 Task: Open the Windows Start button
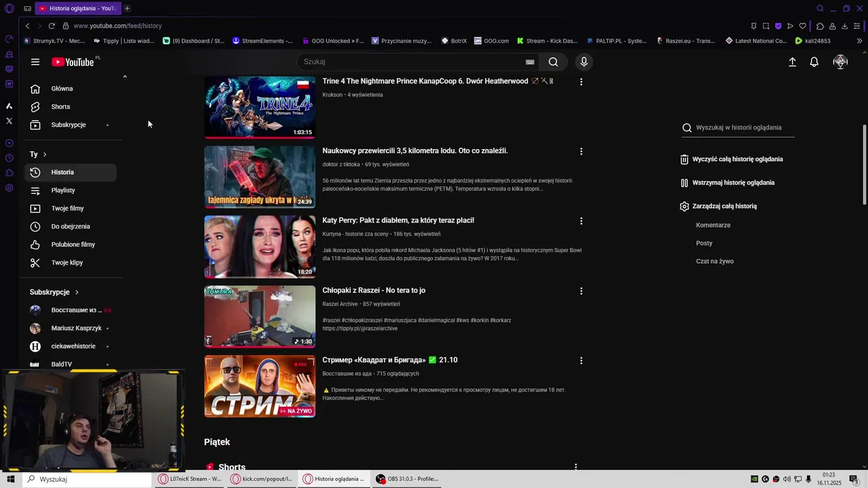point(11,479)
